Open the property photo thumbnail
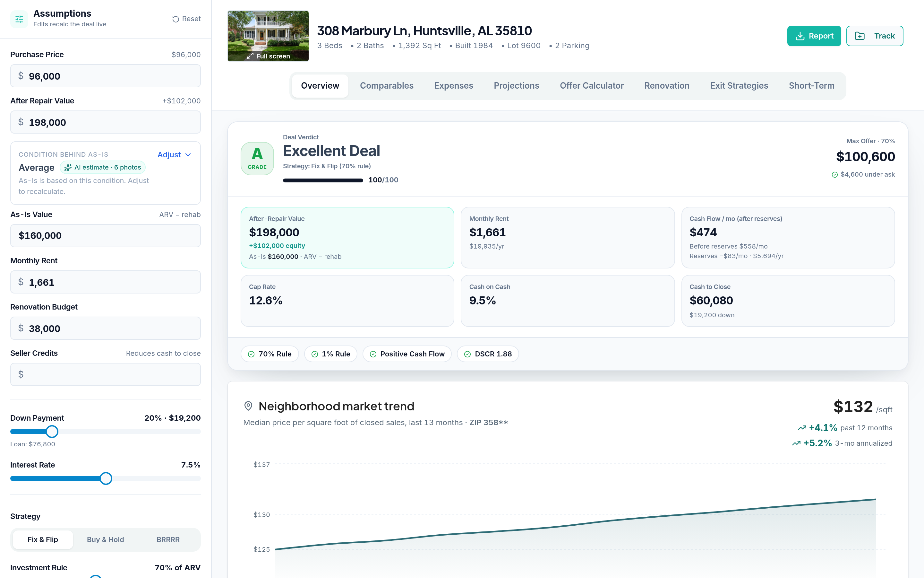Image resolution: width=924 pixels, height=578 pixels. pos(268,36)
